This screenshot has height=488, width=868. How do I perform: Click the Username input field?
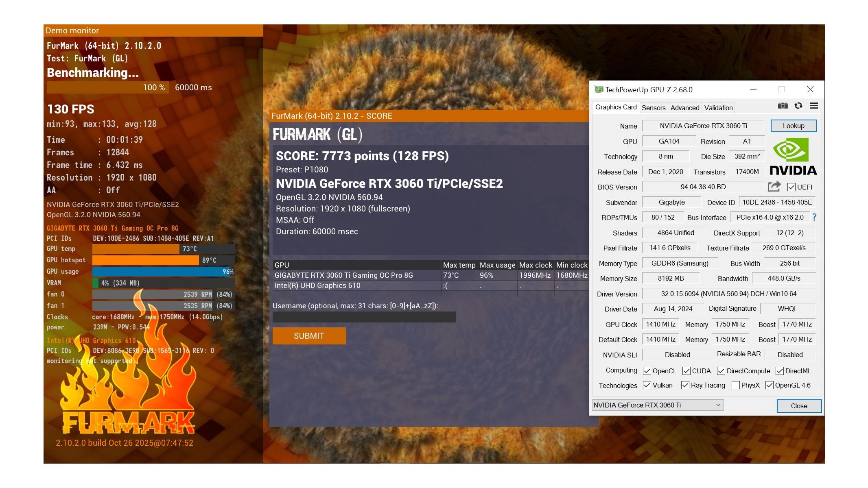point(364,317)
